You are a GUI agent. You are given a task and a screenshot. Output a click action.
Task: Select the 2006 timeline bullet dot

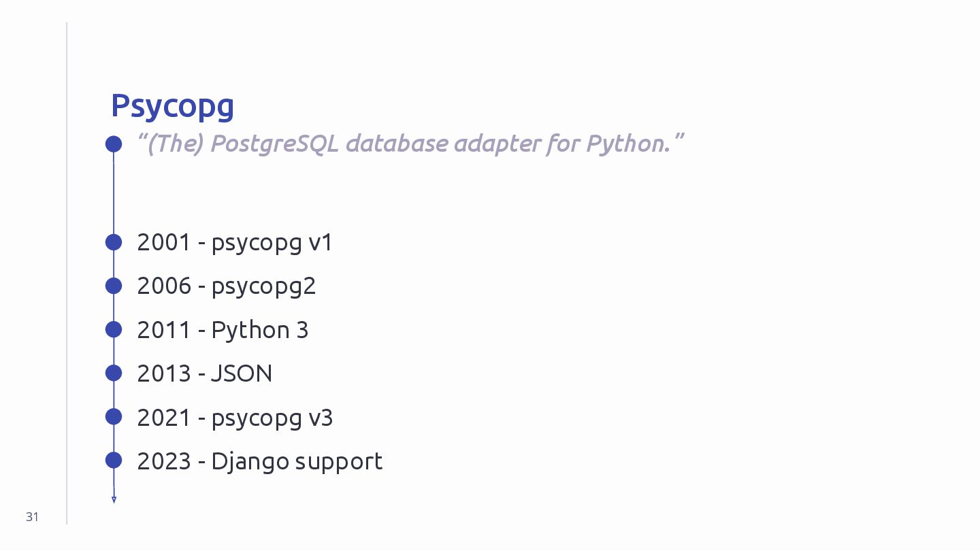(114, 286)
